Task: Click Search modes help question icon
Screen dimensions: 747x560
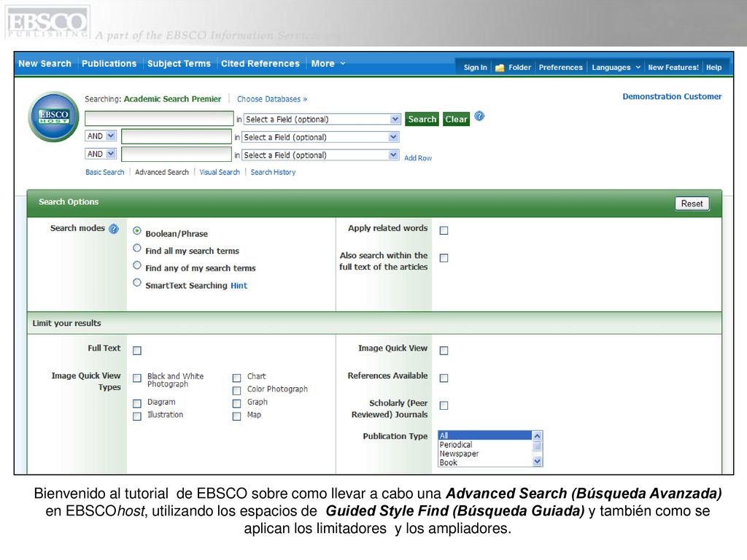Action: coord(113,229)
